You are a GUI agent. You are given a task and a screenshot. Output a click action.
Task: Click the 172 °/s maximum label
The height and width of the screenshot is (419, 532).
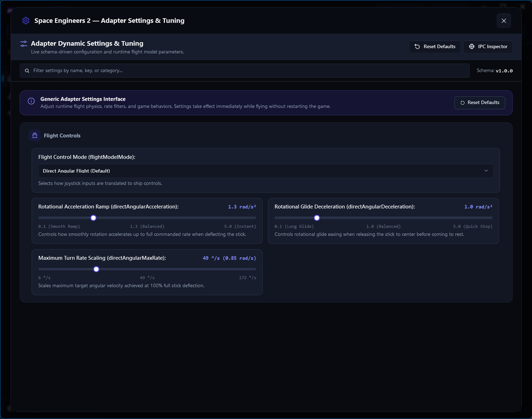click(248, 278)
